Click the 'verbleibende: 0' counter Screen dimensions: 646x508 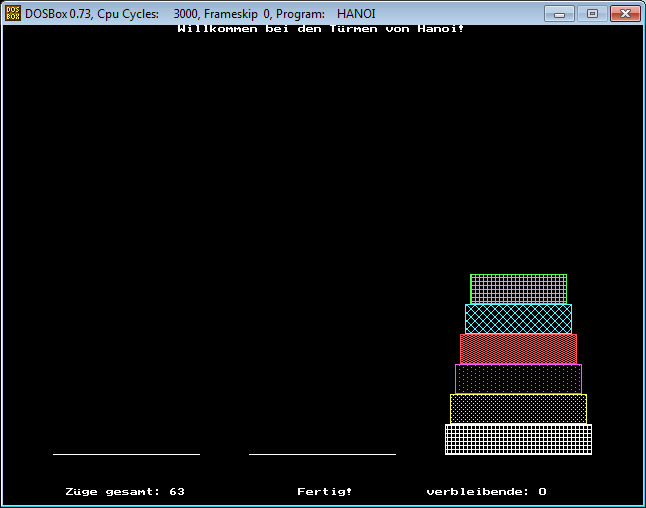486,492
